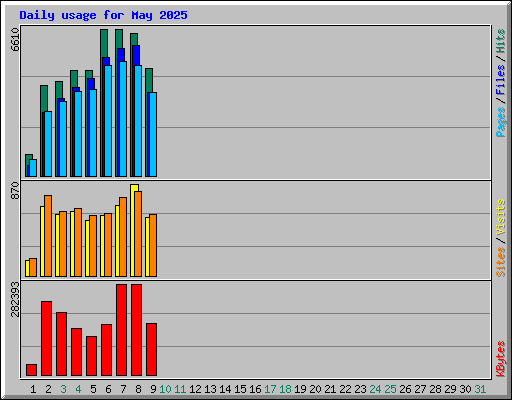
Task: Click the 870 axis value label
Action: 15,191
